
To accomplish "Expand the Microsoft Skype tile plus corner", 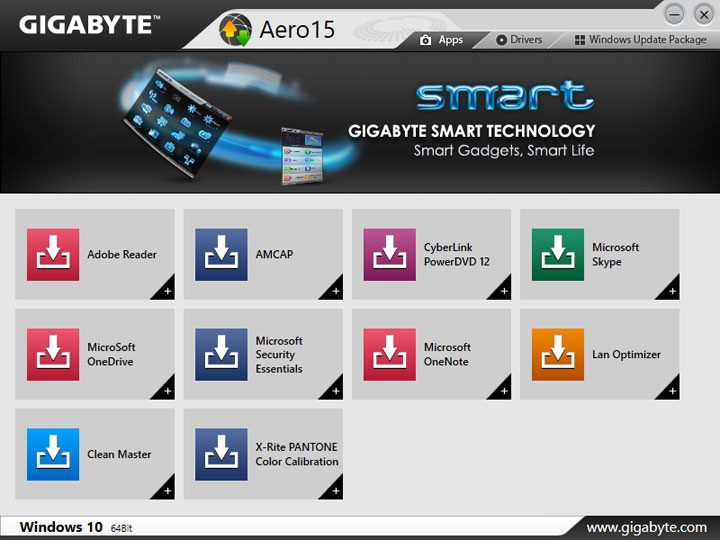I will click(672, 291).
